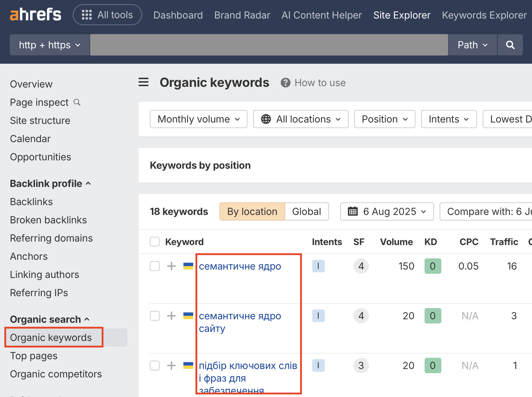Click the plus icon in the first keyword row
Image resolution: width=532 pixels, height=397 pixels.
click(171, 266)
